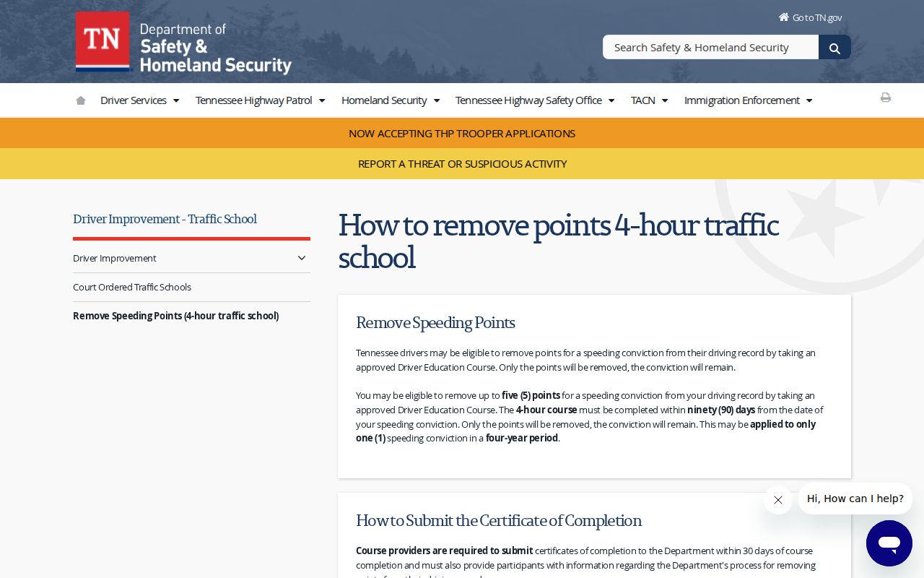This screenshot has height=578, width=924.
Task: Expand Tennessee Highway Safety Office menu
Action: coord(535,100)
